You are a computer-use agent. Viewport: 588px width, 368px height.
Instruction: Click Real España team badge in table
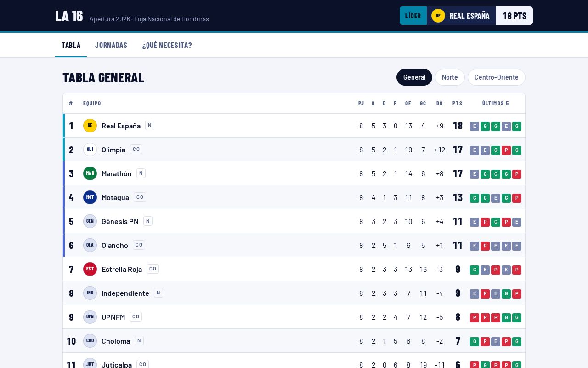90,126
